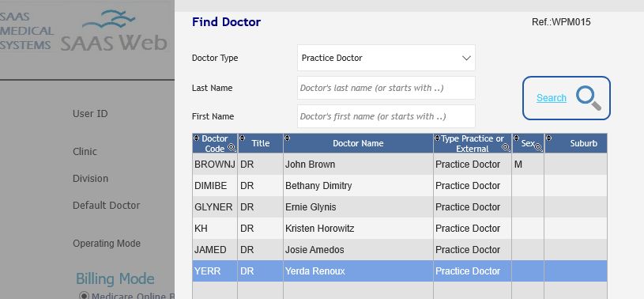This screenshot has width=644, height=299.
Task: Click the First Name input field
Action: click(x=386, y=116)
